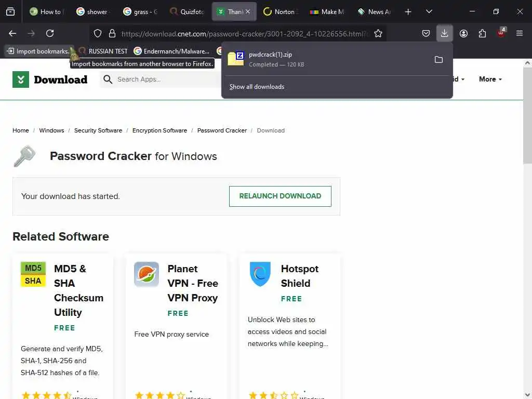Open the Endermanch/Malware bookmark
532x399 pixels.
pyautogui.click(x=171, y=51)
